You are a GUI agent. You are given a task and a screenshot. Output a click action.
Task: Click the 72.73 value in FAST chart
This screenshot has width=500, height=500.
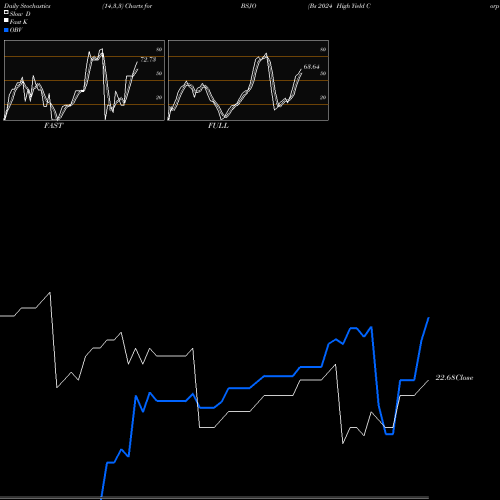tap(148, 60)
